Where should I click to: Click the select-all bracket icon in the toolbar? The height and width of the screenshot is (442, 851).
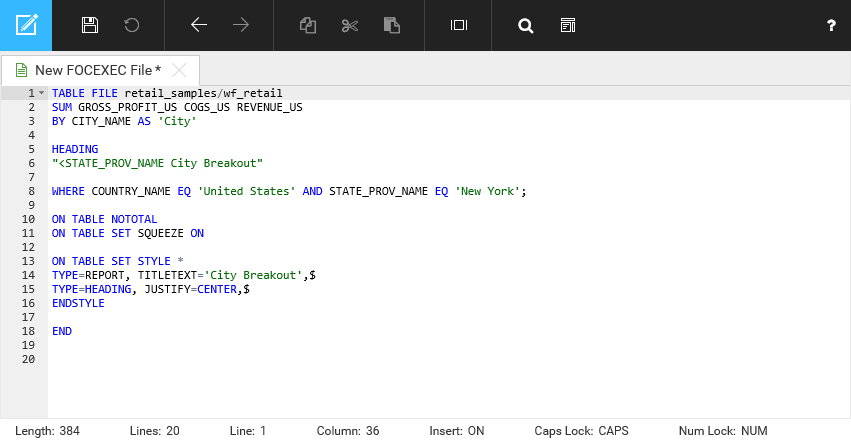tap(459, 25)
